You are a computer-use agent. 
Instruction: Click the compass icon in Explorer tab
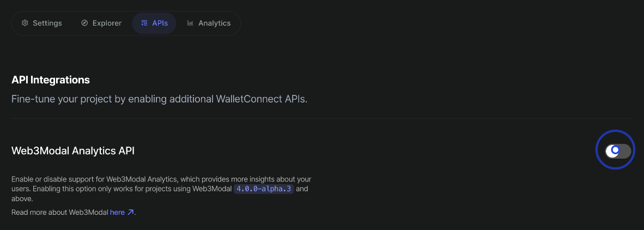84,23
